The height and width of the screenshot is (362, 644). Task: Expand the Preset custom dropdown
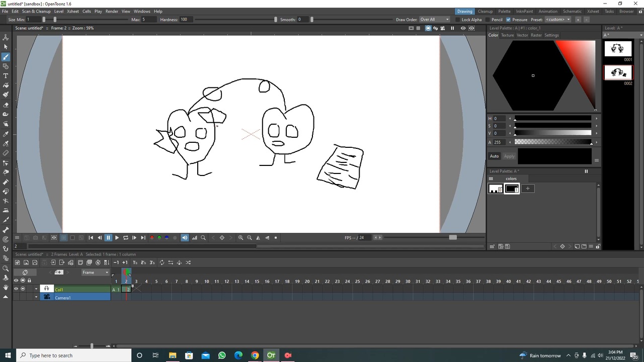pyautogui.click(x=558, y=20)
